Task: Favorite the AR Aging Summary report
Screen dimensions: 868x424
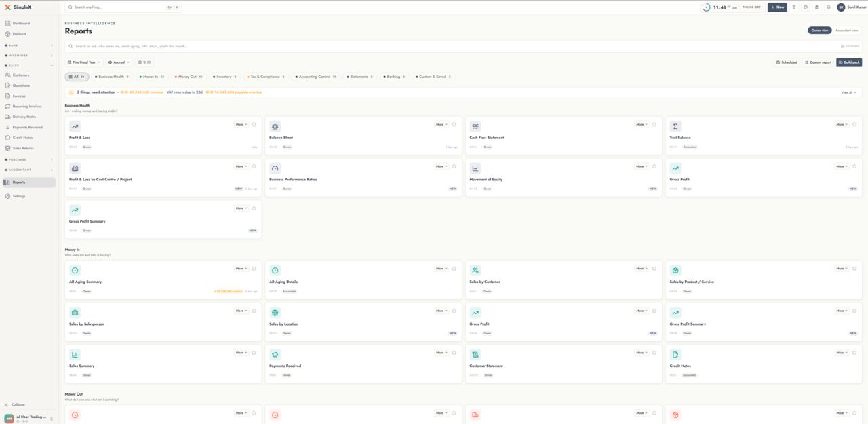Action: click(x=254, y=269)
